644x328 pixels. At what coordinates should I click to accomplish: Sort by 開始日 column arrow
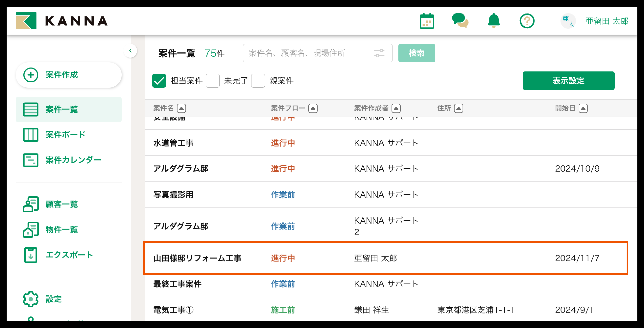(583, 108)
